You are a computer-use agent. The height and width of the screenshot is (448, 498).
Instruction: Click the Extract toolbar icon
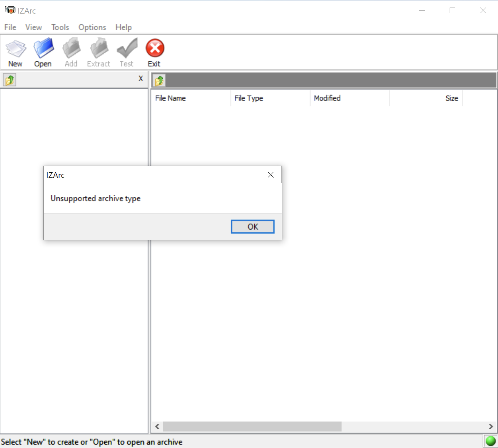pyautogui.click(x=99, y=48)
